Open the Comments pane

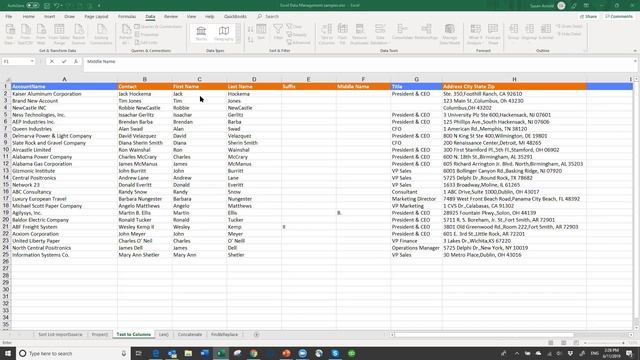[619, 16]
